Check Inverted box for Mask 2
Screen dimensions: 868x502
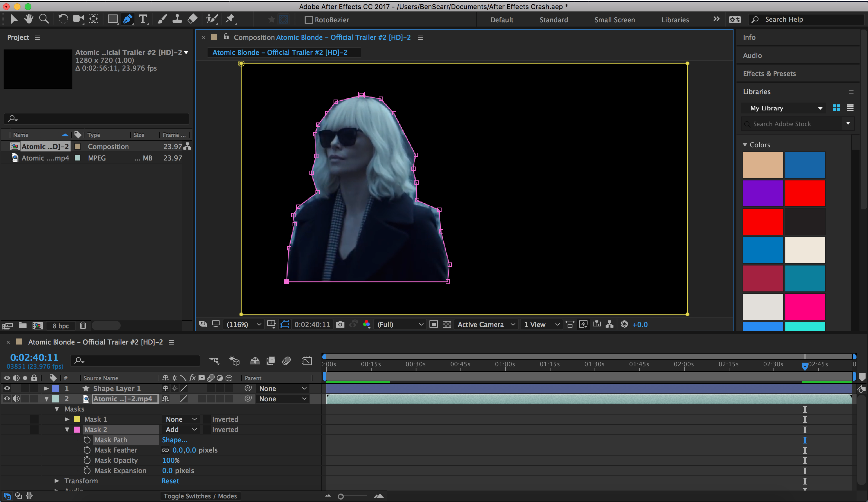tap(207, 429)
